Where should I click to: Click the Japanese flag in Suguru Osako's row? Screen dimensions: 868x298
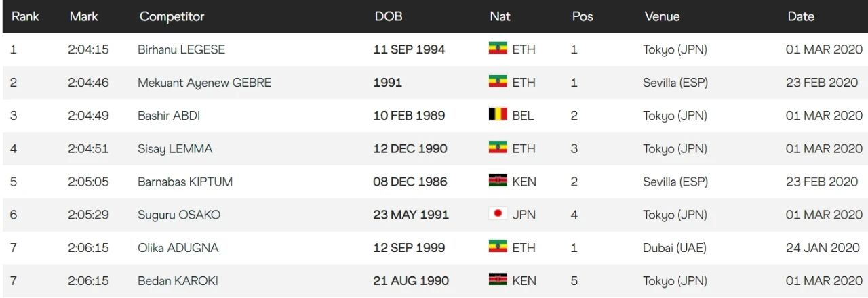point(498,214)
